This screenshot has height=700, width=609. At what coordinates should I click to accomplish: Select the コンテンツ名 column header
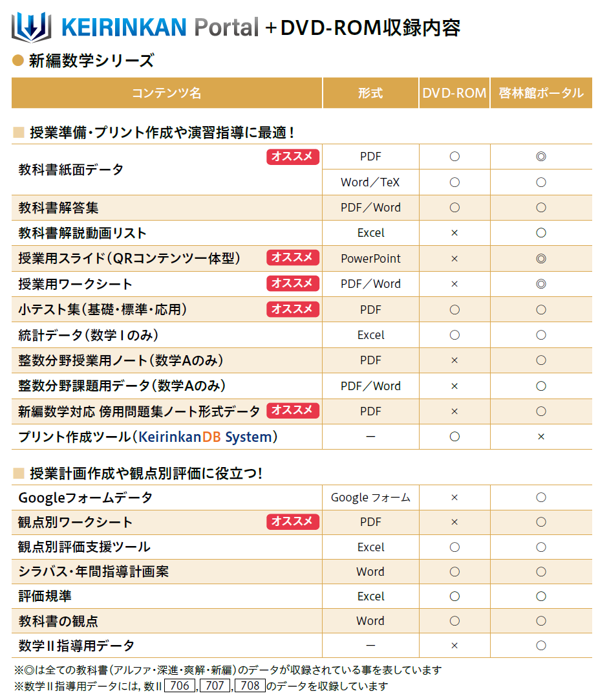click(x=167, y=93)
